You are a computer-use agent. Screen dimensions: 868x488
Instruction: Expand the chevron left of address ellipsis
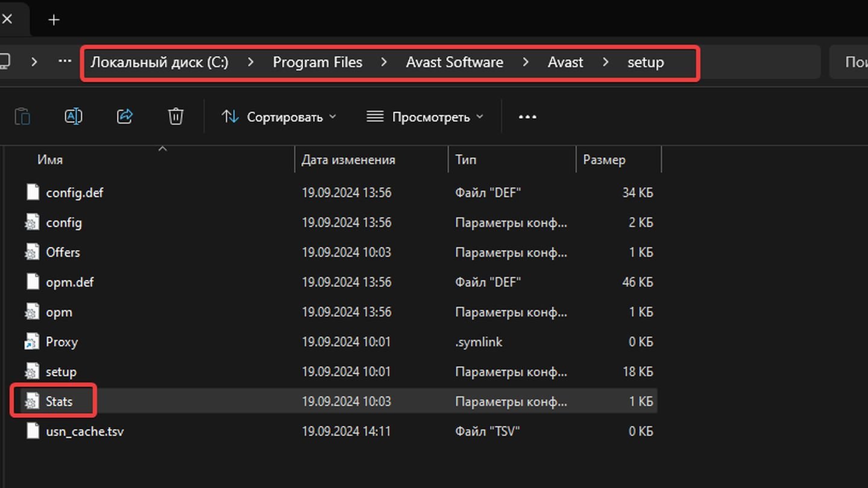[34, 61]
